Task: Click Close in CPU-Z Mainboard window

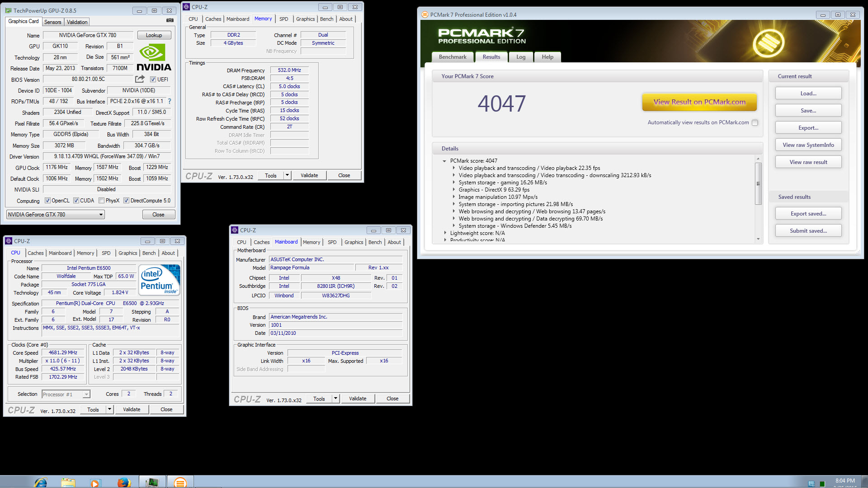Action: 392,399
